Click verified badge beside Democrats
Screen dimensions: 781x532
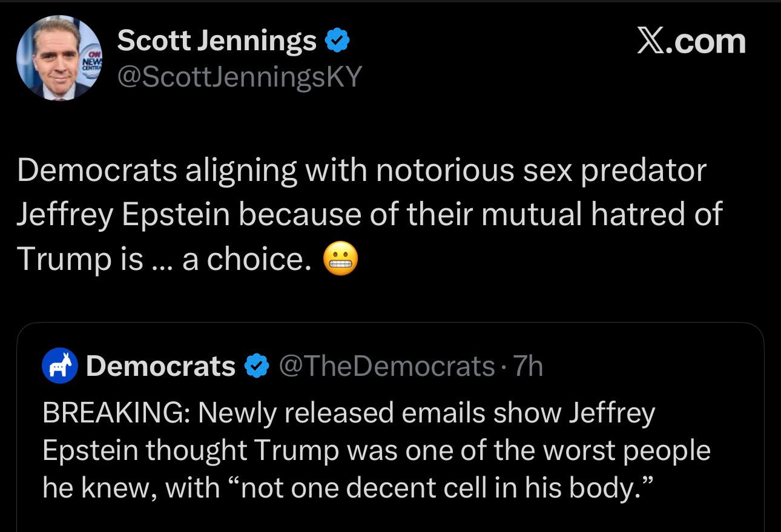pos(256,366)
